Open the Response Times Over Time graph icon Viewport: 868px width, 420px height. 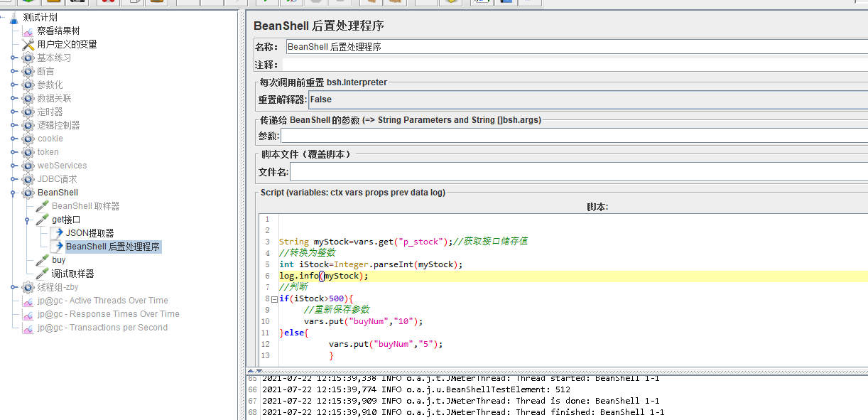pyautogui.click(x=28, y=314)
